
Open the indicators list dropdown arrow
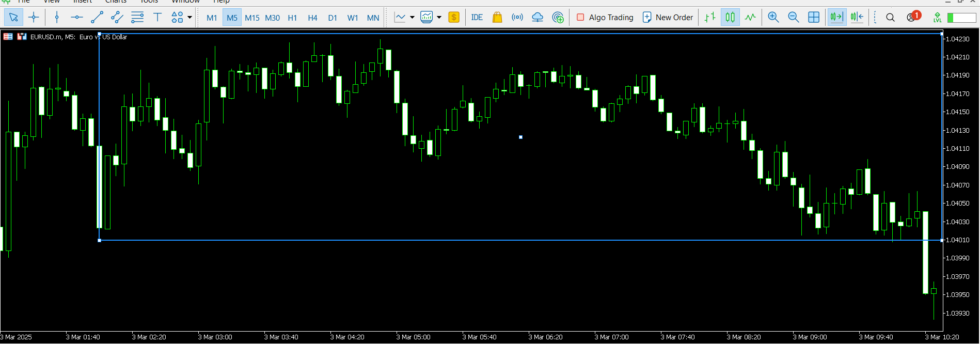click(x=412, y=18)
